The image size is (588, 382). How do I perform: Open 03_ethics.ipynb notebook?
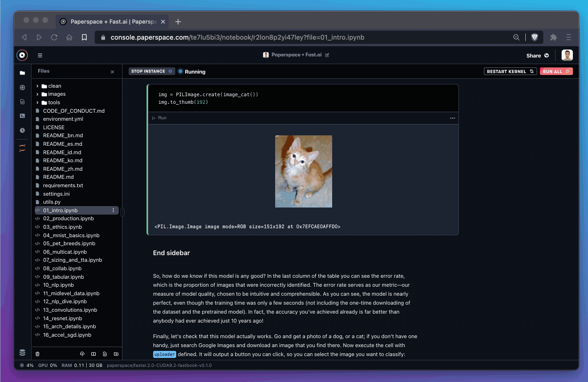(x=62, y=227)
